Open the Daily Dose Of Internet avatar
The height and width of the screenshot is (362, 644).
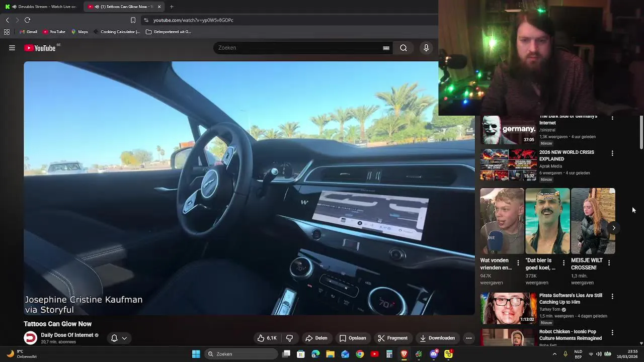31,338
